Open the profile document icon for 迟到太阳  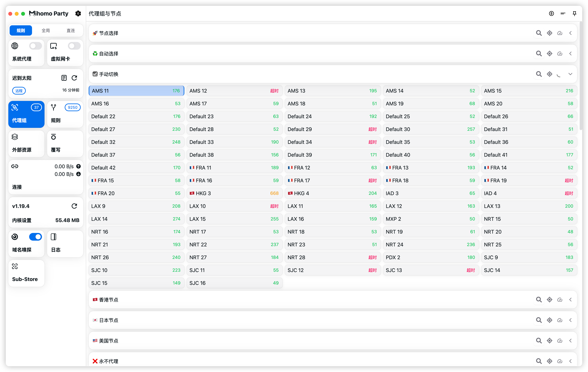click(64, 78)
